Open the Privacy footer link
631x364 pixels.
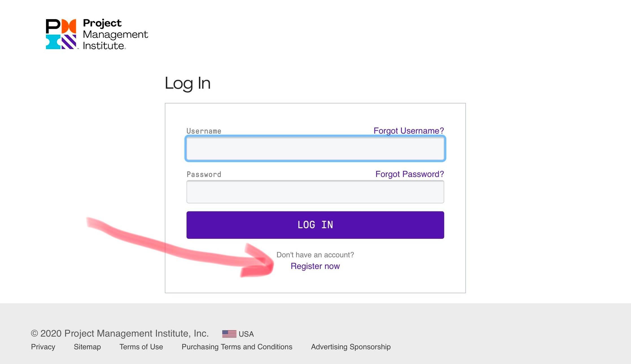(x=43, y=347)
